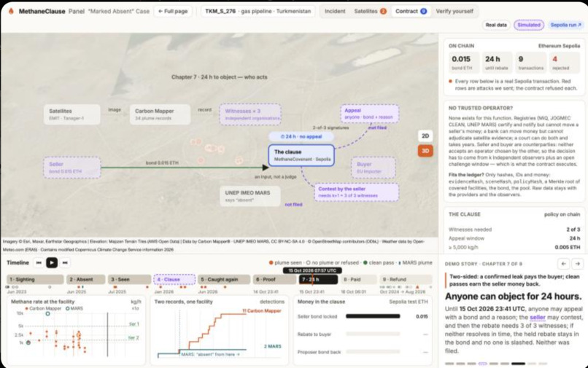Select chapter 7 24 h in timeline

(x=318, y=280)
